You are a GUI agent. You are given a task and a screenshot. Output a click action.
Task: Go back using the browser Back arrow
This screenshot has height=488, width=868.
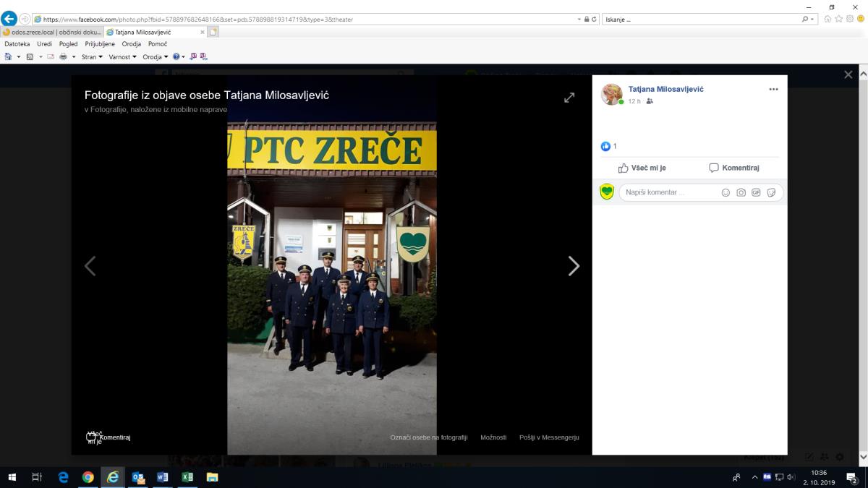[9, 19]
